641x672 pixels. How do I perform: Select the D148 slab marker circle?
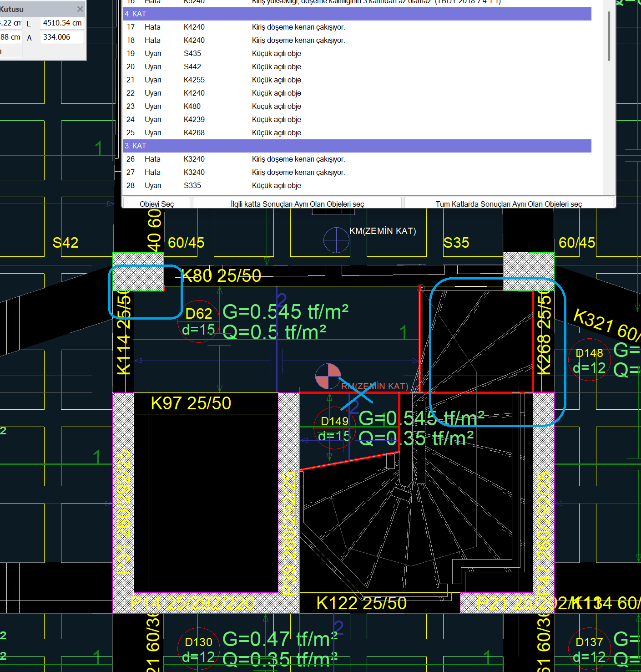(x=589, y=360)
